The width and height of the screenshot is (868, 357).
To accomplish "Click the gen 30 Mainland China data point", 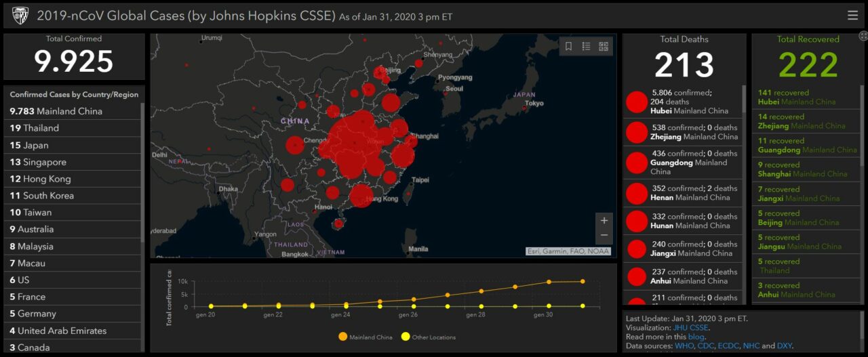I will (x=549, y=282).
